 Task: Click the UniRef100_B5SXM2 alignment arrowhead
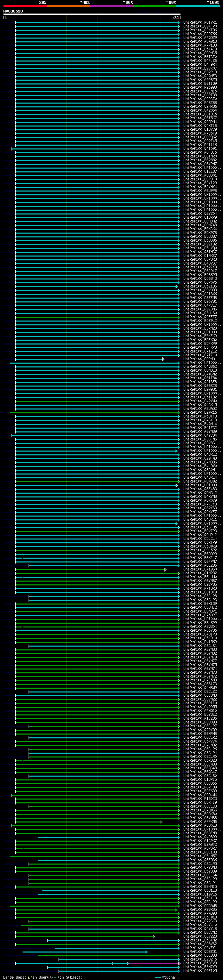178,940
